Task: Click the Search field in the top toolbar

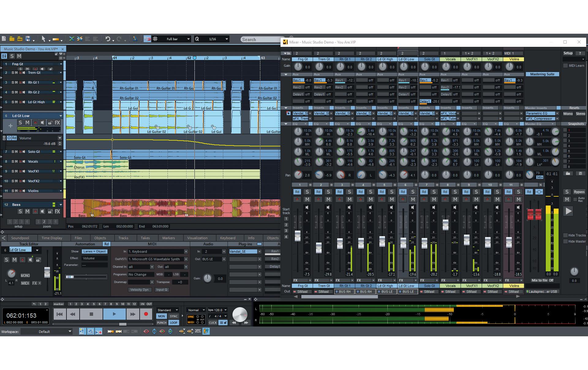Action: tap(260, 40)
